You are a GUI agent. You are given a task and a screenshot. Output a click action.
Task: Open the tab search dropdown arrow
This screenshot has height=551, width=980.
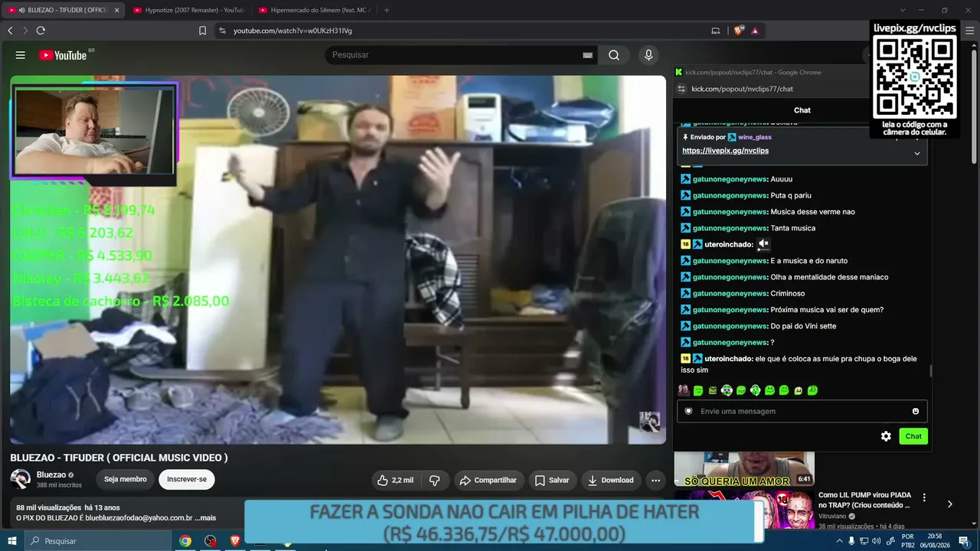coord(903,10)
